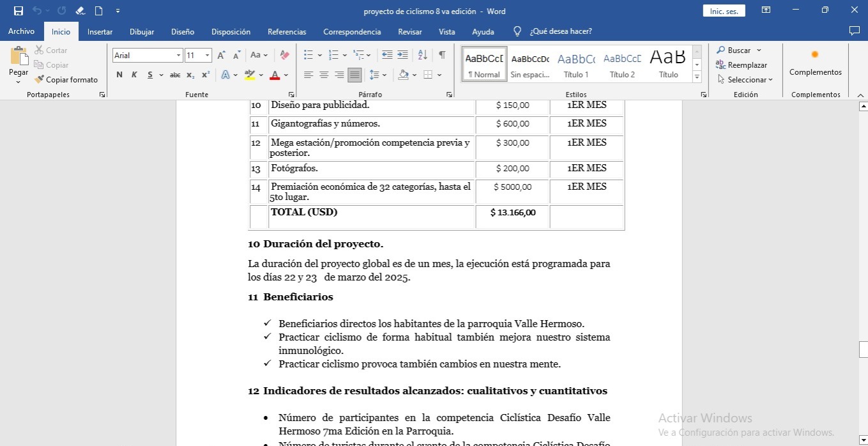Click the Inic. ses. sign-in button
The height and width of the screenshot is (446, 868).
[724, 11]
